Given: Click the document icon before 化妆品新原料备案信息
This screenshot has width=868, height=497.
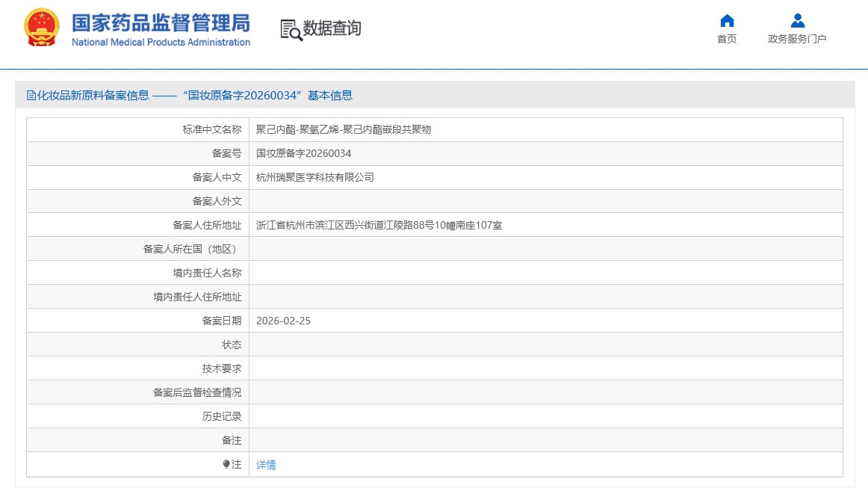Looking at the screenshot, I should 31,96.
